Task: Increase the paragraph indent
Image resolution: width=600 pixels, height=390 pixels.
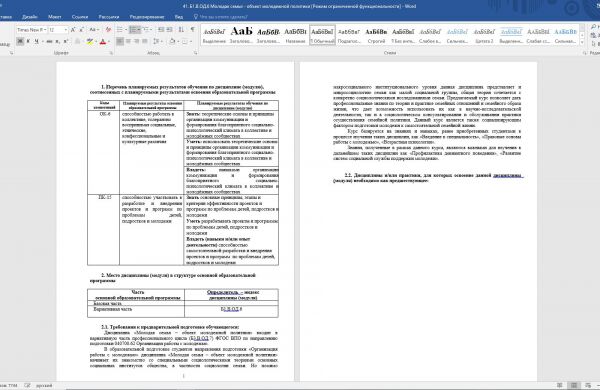Action: 170,30
